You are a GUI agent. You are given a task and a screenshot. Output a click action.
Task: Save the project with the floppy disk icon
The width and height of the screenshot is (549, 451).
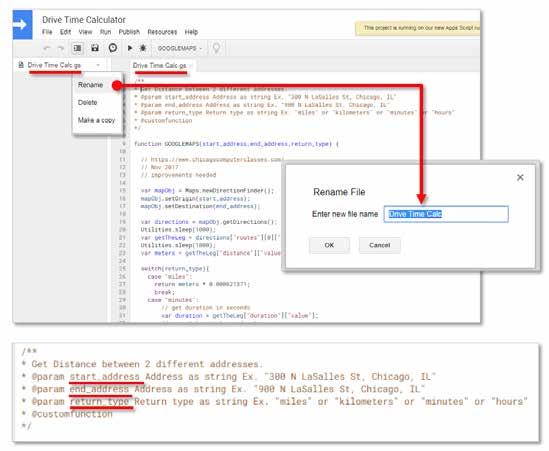pos(95,48)
